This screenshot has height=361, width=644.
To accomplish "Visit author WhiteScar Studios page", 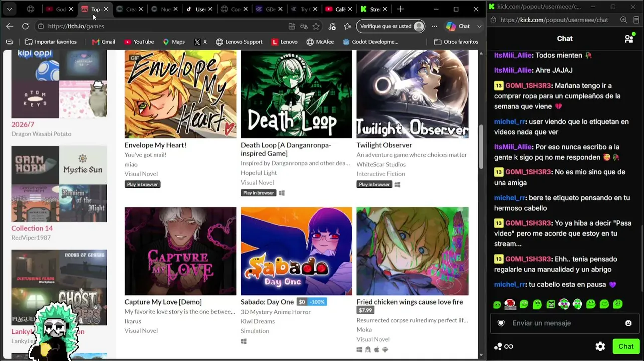I will pos(381,164).
